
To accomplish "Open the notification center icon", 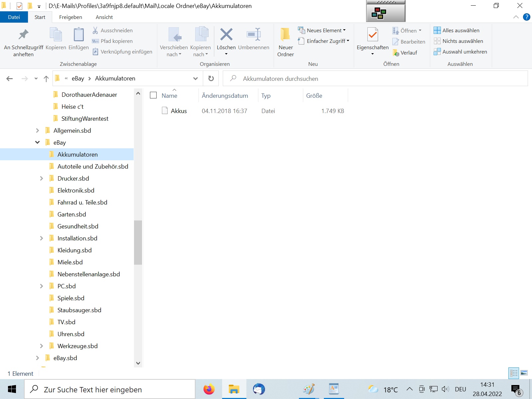I will [x=517, y=390].
